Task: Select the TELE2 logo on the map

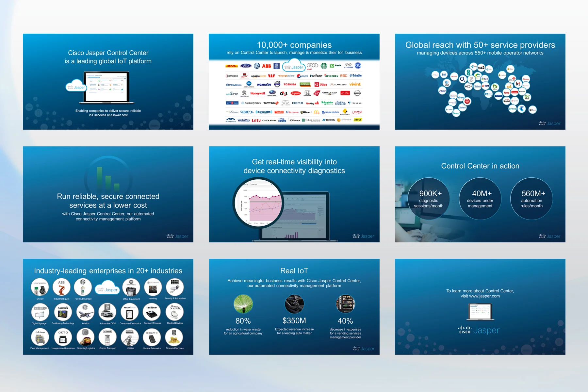Action: (481, 68)
